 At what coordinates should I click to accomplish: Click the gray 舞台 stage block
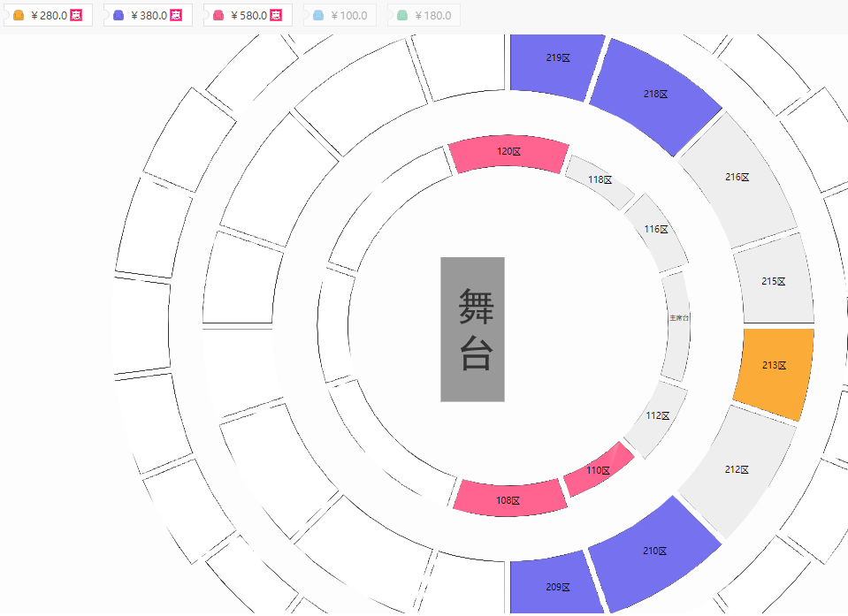tap(473, 330)
